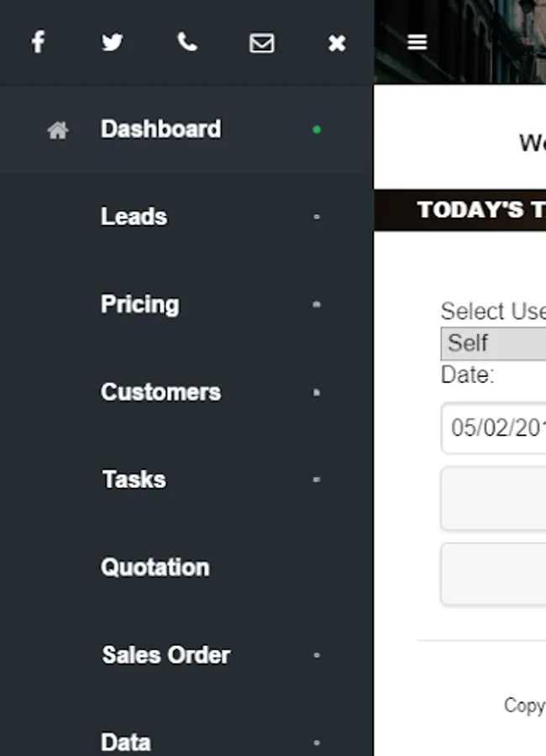546x756 pixels.
Task: Open the Dashboard menu item
Action: click(x=160, y=129)
